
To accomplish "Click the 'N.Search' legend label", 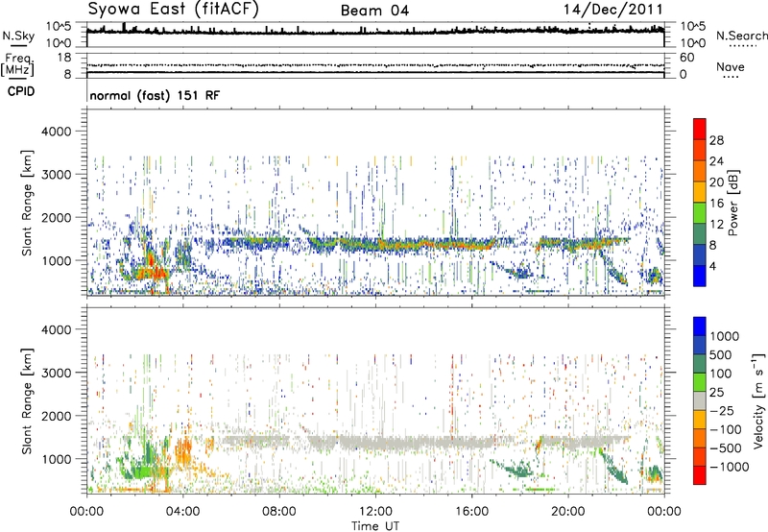I will (742, 36).
